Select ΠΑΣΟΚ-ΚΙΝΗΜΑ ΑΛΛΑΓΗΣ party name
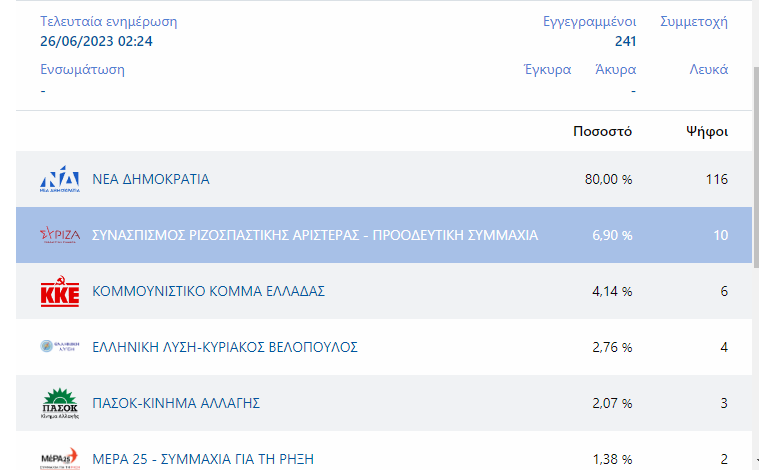The height and width of the screenshot is (472, 759). click(x=176, y=403)
